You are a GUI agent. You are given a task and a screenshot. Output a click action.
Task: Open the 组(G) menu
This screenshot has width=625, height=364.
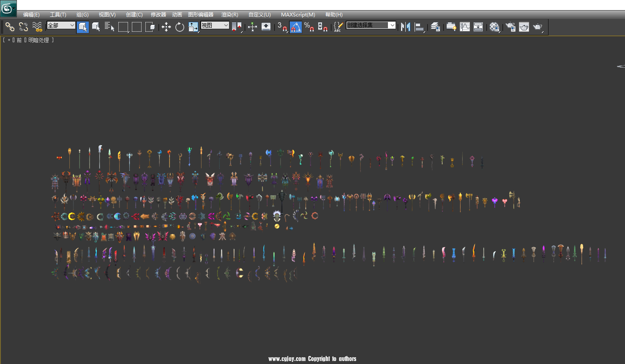pyautogui.click(x=82, y=15)
